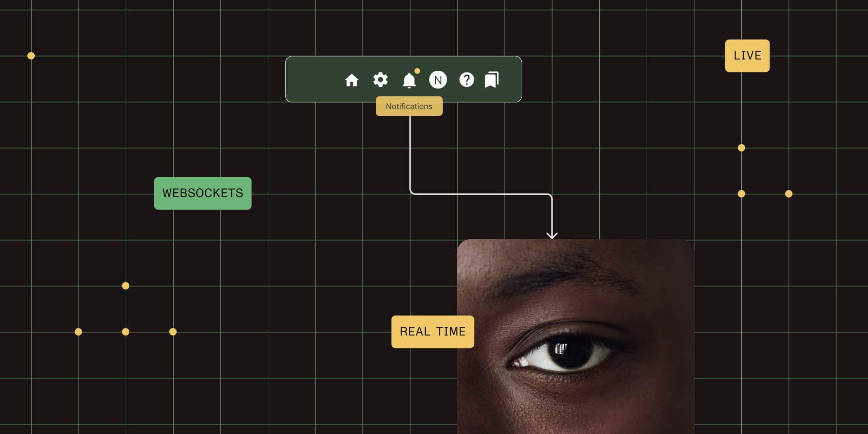Open the question mark Help icon

467,79
